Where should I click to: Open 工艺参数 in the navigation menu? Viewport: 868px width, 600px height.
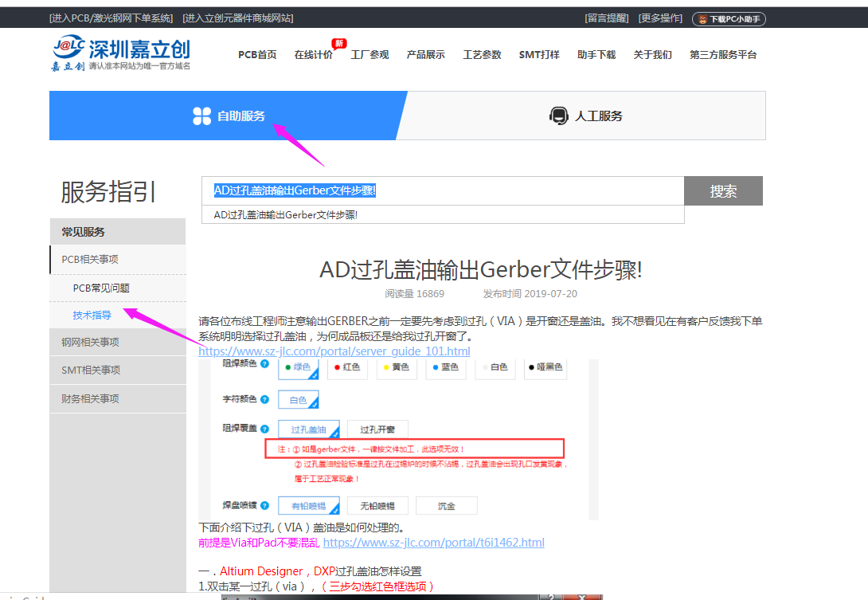pyautogui.click(x=483, y=55)
